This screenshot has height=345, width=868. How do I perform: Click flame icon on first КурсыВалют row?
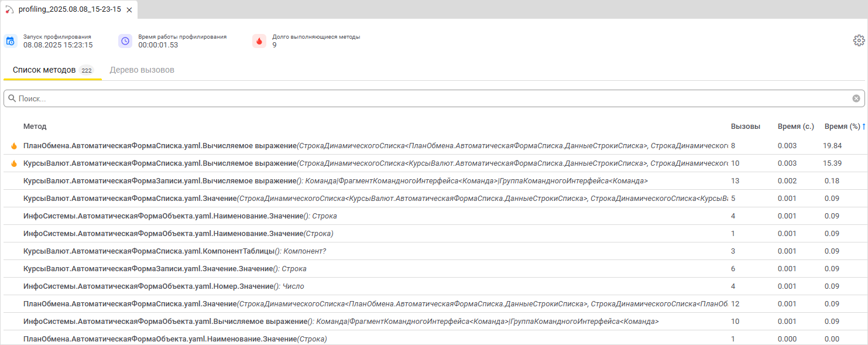[14, 163]
